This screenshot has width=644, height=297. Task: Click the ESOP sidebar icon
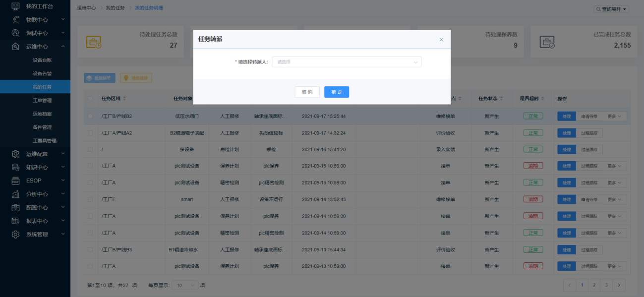[x=16, y=180]
